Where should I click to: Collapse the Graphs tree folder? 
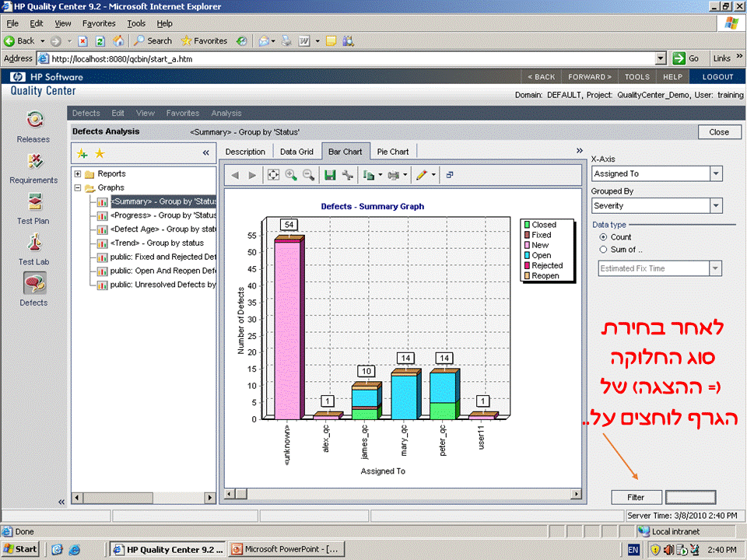(x=78, y=187)
